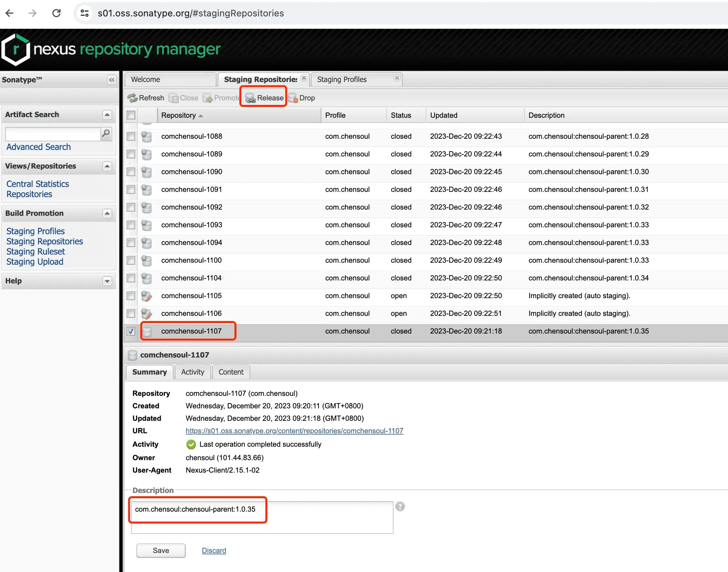Screen dimensions: 728x572
Task: Switch to the Welcome tab
Action: pyautogui.click(x=170, y=80)
